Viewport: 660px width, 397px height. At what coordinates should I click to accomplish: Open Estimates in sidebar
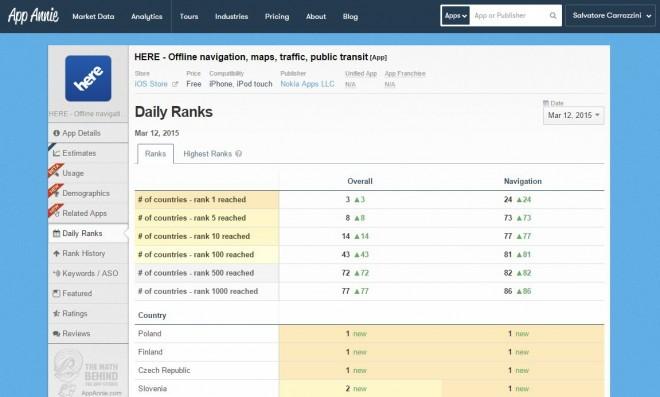coord(88,153)
